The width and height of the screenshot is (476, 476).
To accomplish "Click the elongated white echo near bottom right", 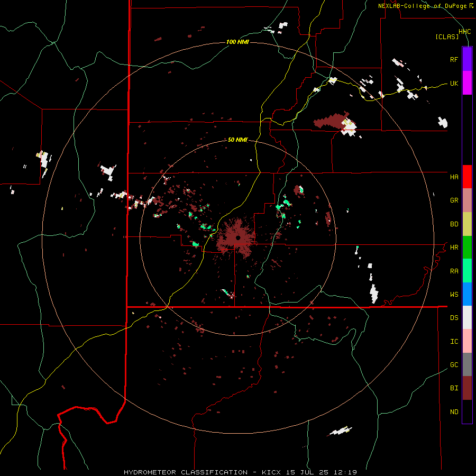I will pyautogui.click(x=341, y=431).
